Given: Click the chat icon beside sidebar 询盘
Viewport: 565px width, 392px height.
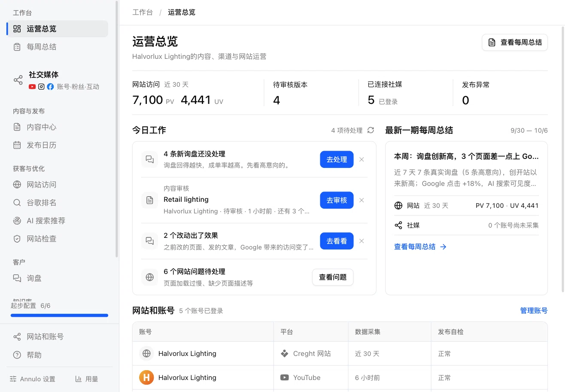Looking at the screenshot, I should [x=17, y=278].
